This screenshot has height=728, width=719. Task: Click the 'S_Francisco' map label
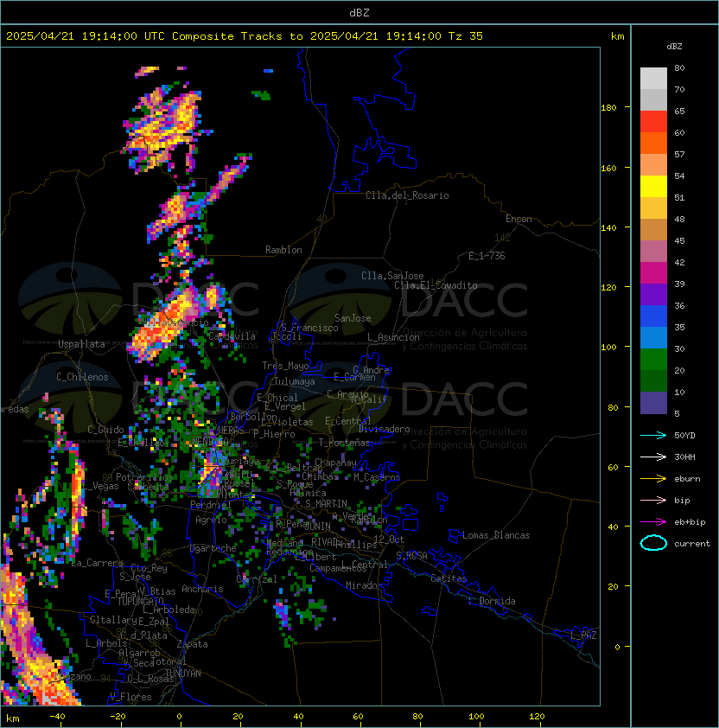click(x=309, y=328)
